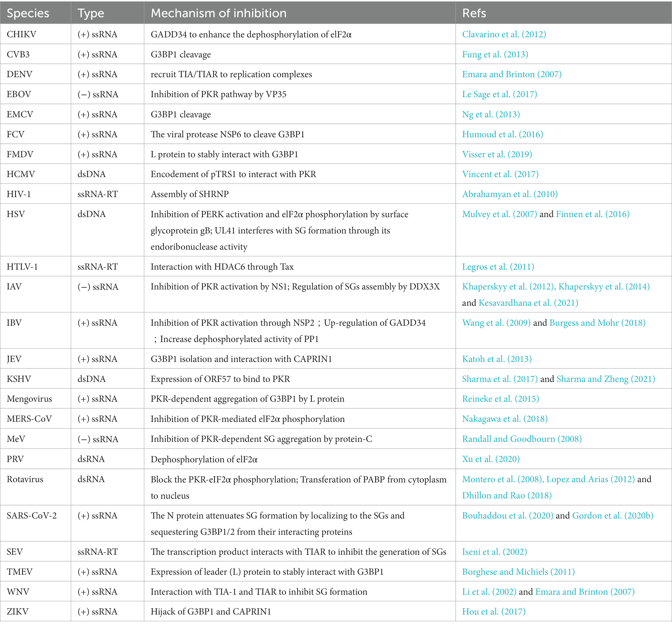The width and height of the screenshot is (672, 627).
Task: Click Khaperskyy et al. (2014) reference
Action: [x=604, y=287]
